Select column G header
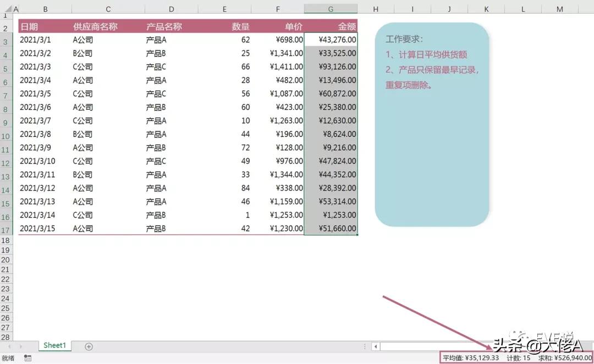The image size is (594, 364). pos(331,9)
